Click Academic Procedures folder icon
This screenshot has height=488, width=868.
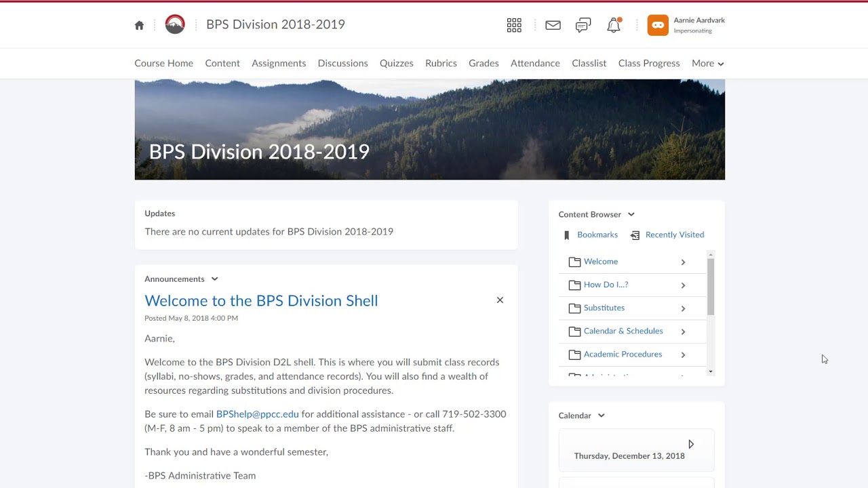(574, 354)
